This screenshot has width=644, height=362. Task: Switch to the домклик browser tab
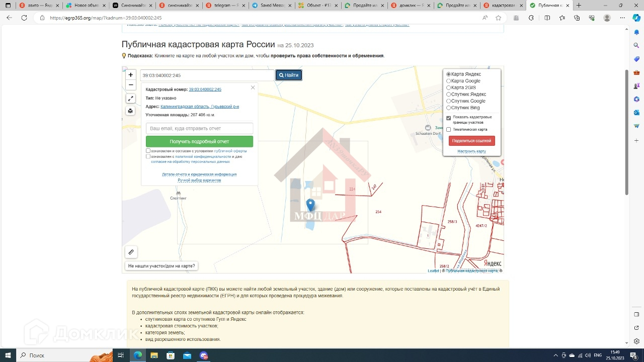pyautogui.click(x=411, y=5)
